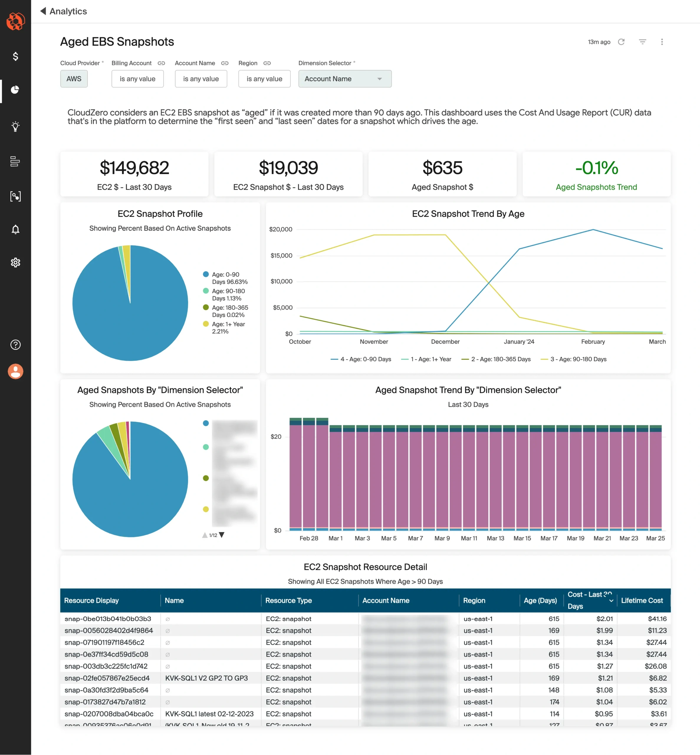Open the user profile avatar
Image resolution: width=700 pixels, height=755 pixels.
click(x=16, y=371)
